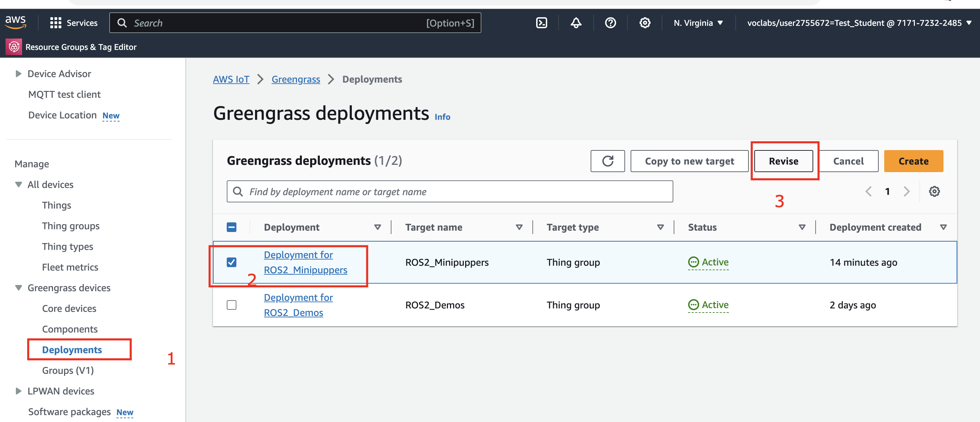This screenshot has width=980, height=422.
Task: Expand the LPWAN devices section
Action: (18, 391)
